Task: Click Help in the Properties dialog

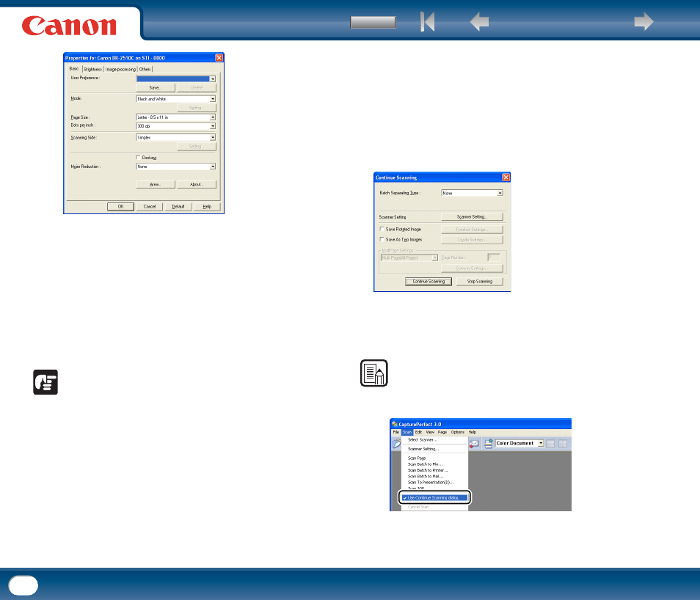Action: tap(207, 206)
